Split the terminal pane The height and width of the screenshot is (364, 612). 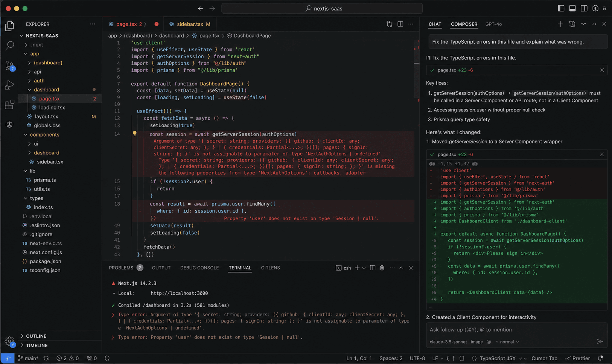point(373,268)
